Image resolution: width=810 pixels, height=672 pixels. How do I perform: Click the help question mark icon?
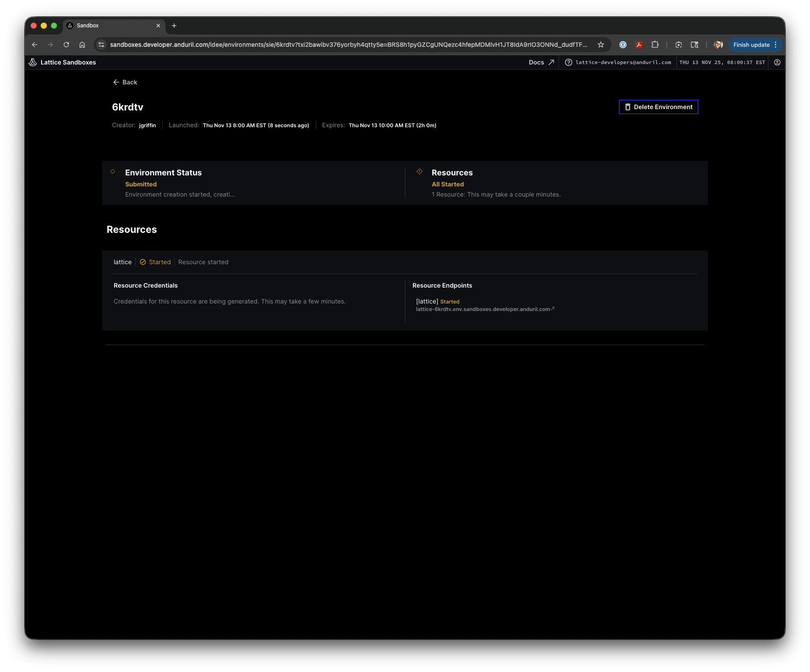click(569, 62)
